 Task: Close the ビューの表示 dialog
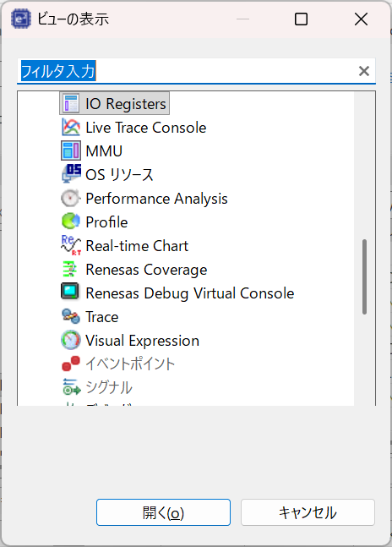(361, 19)
